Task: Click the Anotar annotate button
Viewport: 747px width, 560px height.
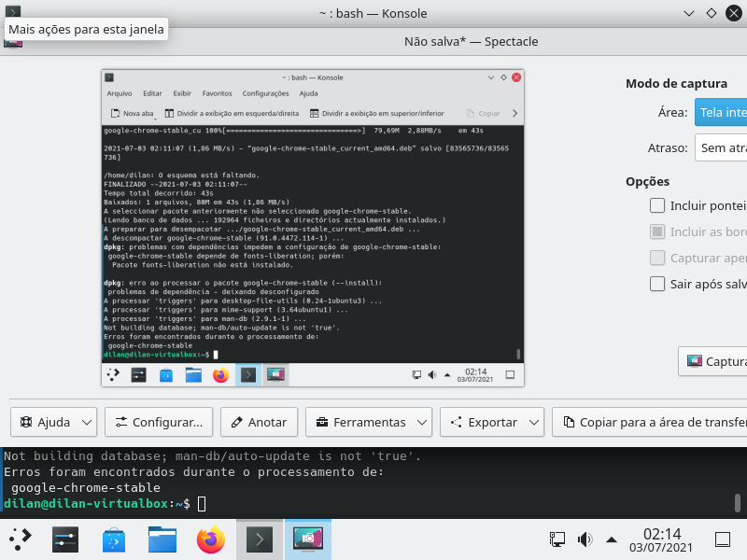Action: point(259,422)
